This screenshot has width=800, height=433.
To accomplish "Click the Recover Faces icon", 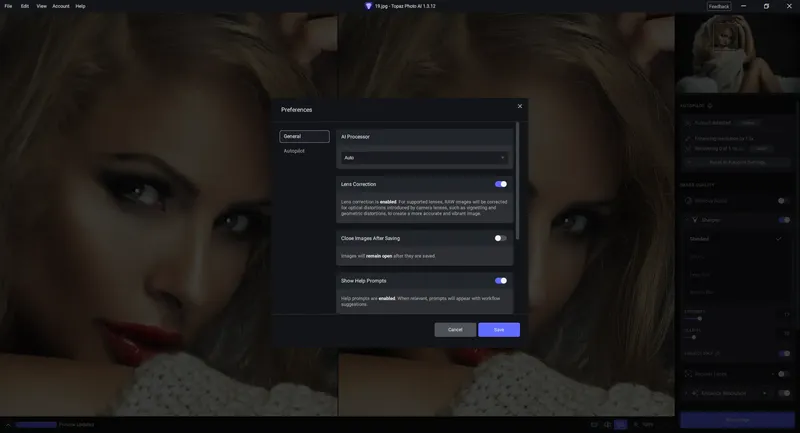I will coord(688,374).
